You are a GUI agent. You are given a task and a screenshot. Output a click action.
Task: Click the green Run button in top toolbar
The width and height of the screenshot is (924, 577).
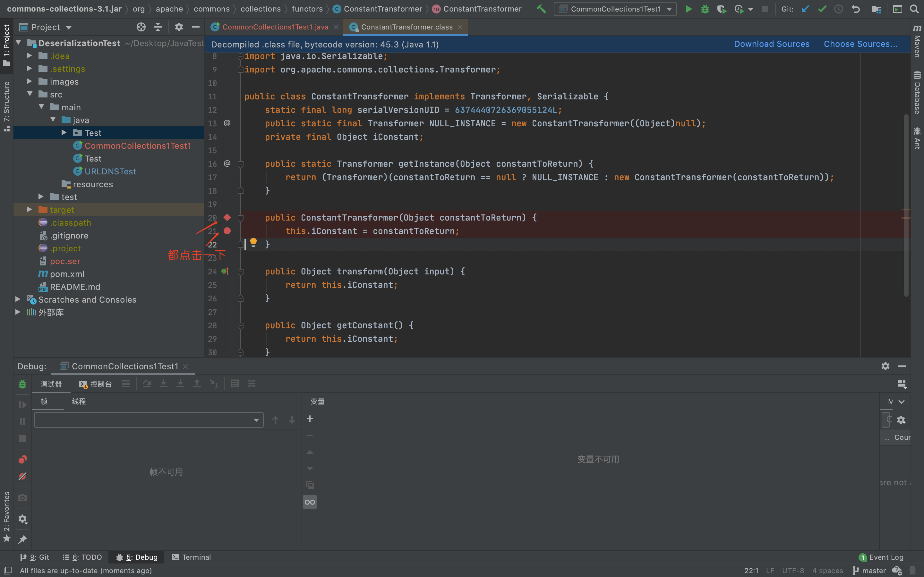point(689,9)
